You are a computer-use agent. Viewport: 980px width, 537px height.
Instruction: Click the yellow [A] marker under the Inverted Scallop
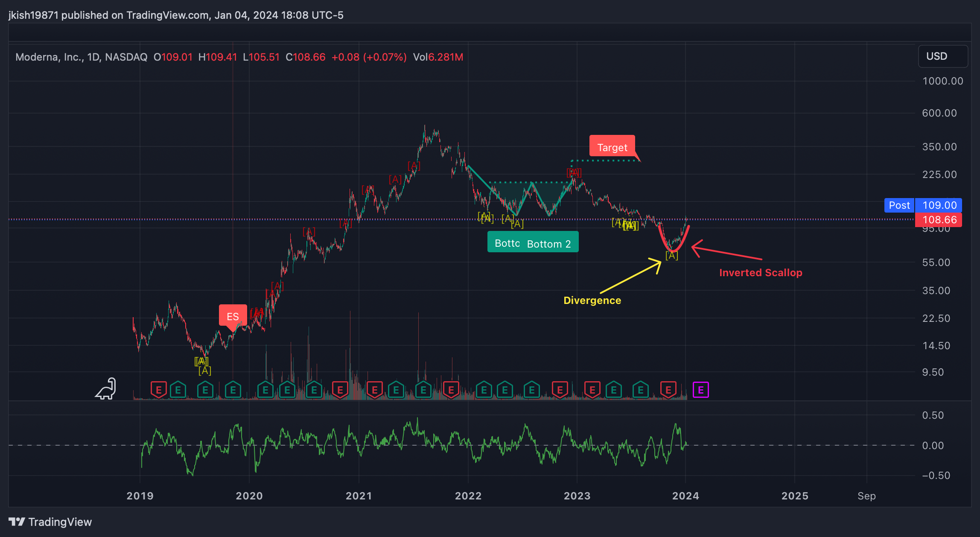671,255
